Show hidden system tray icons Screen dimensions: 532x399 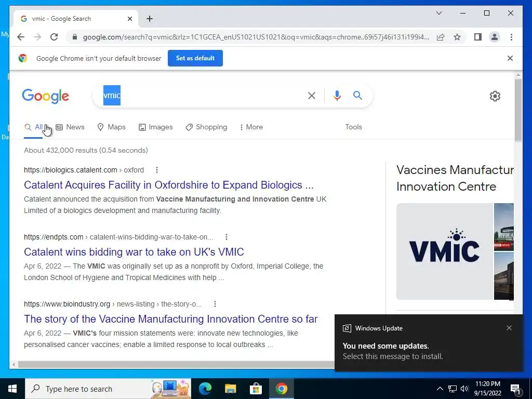pos(440,389)
